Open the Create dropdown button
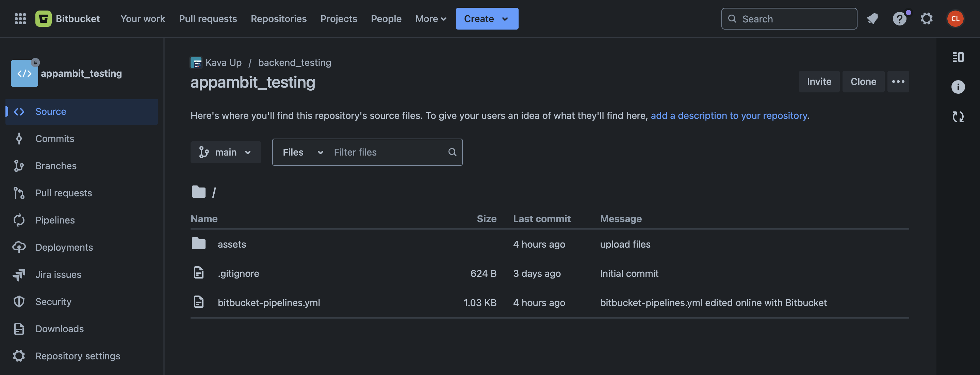980x375 pixels. [487, 19]
